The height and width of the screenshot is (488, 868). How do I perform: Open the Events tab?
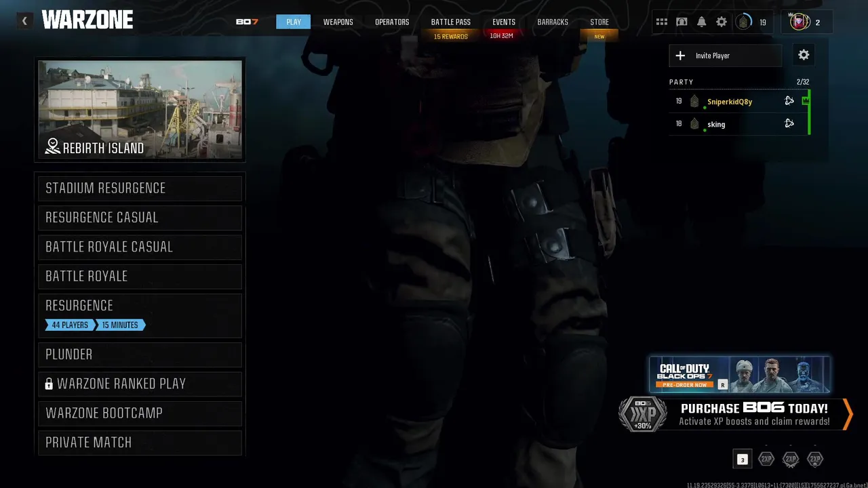(x=504, y=22)
